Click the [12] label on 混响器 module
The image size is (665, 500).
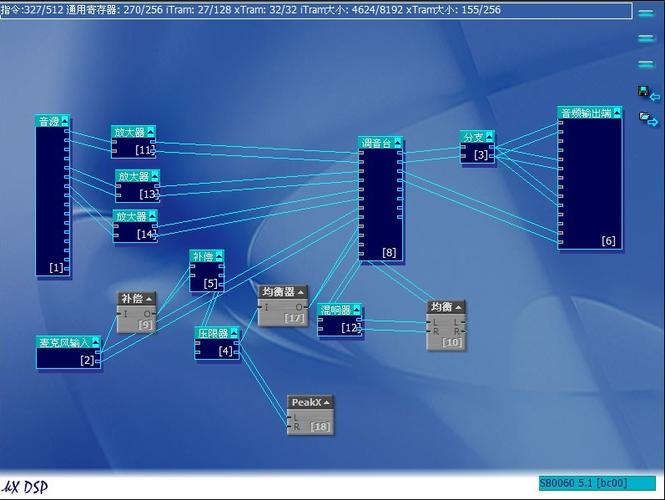(x=351, y=328)
